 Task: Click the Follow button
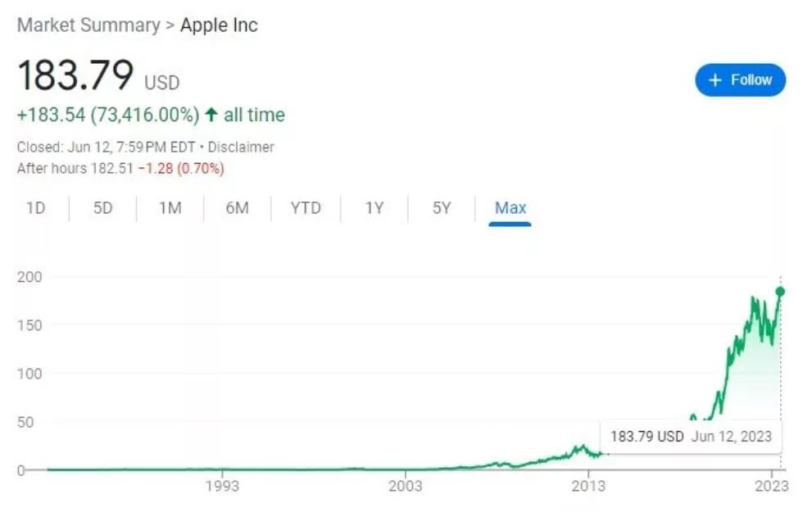pyautogui.click(x=740, y=79)
